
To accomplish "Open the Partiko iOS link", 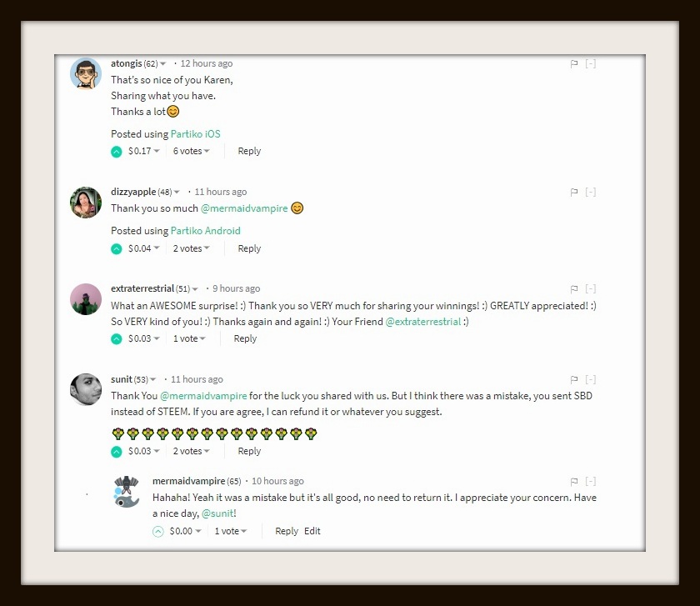I will (196, 134).
